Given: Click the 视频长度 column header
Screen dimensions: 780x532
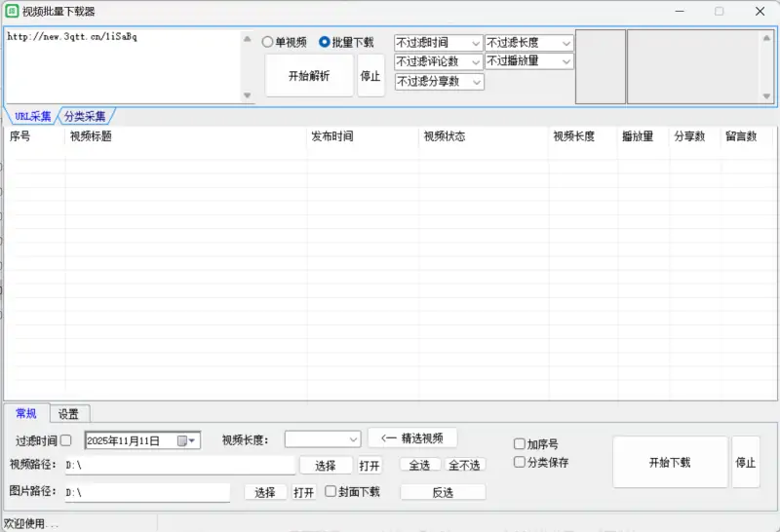Looking at the screenshot, I should [583, 136].
